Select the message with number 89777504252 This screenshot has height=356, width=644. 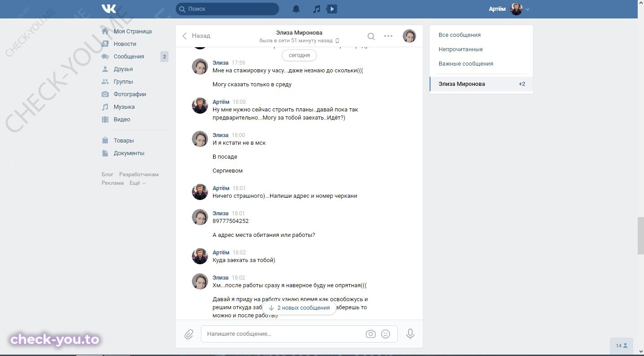click(231, 221)
